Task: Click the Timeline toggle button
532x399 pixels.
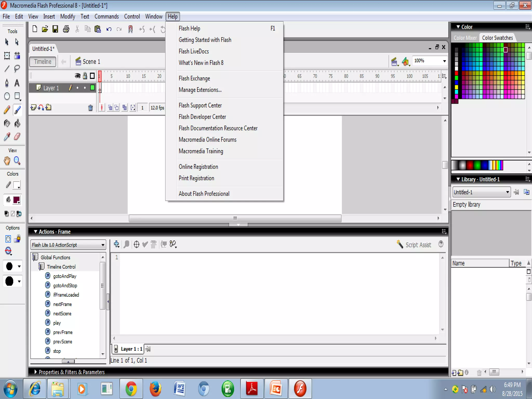Action: tap(43, 62)
